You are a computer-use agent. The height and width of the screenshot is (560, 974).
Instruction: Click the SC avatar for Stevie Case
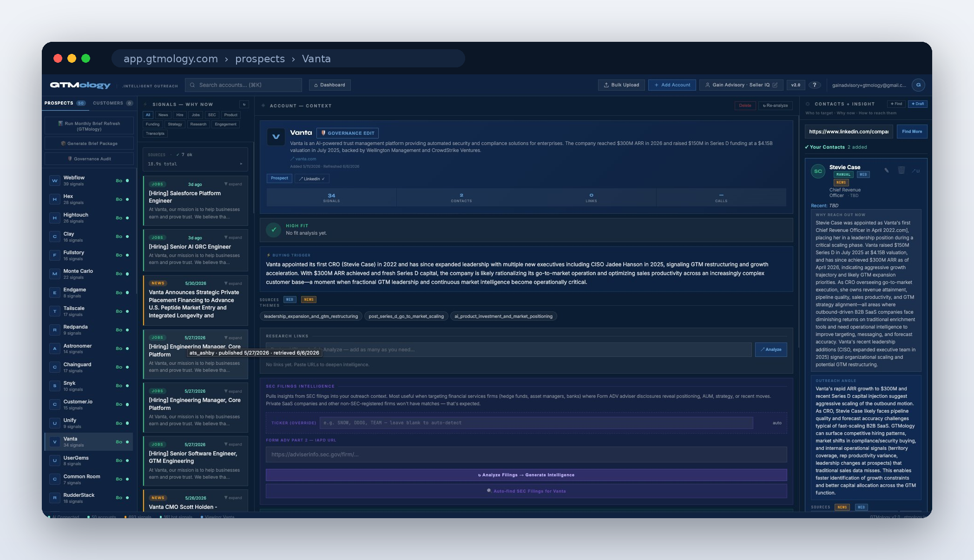[818, 171]
